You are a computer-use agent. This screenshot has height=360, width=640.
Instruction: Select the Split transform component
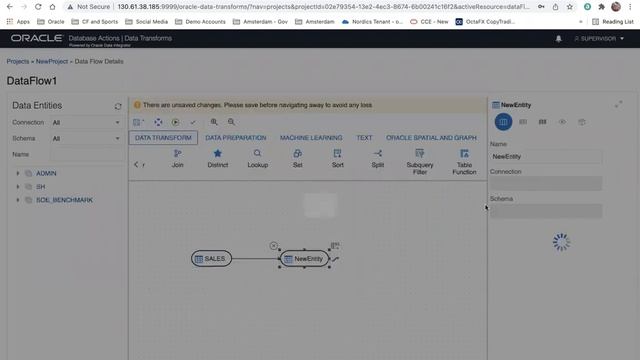tap(378, 158)
